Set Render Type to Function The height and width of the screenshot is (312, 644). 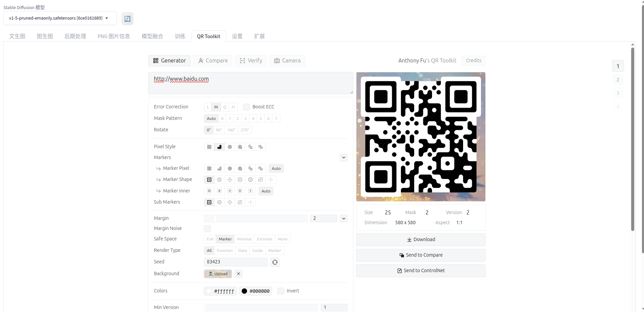click(225, 251)
